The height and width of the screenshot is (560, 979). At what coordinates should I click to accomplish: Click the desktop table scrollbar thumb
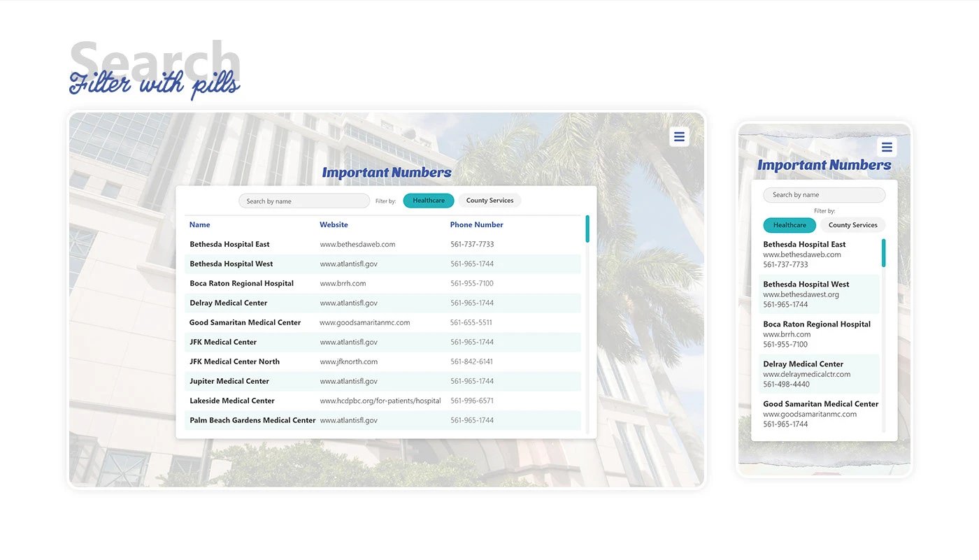tap(587, 229)
